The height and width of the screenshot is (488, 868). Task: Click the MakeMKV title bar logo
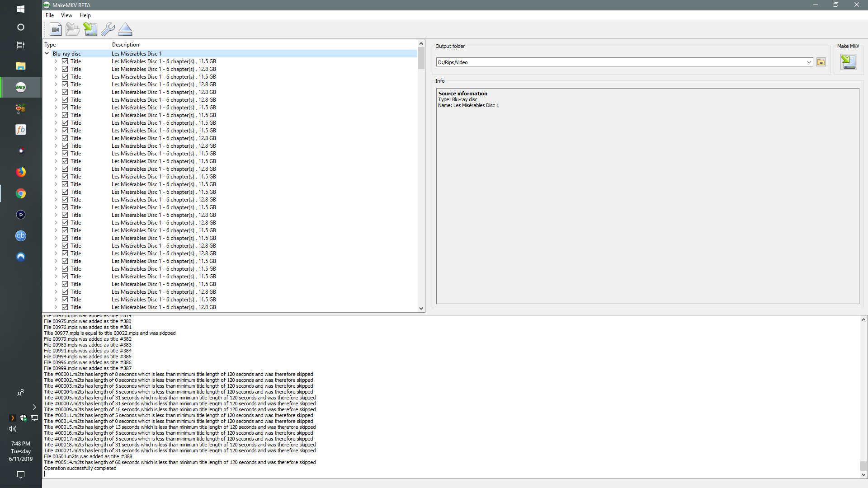(x=47, y=5)
